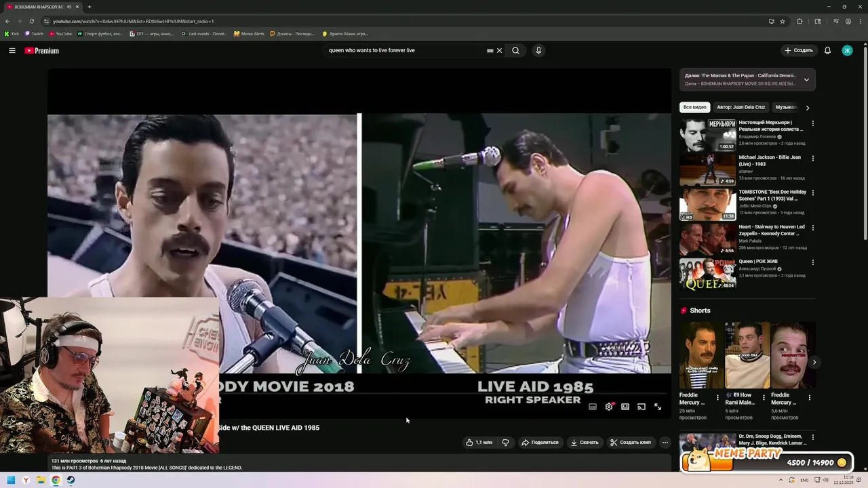The height and width of the screenshot is (488, 868).
Task: Show the next Shorts with the arrow
Action: [x=814, y=363]
